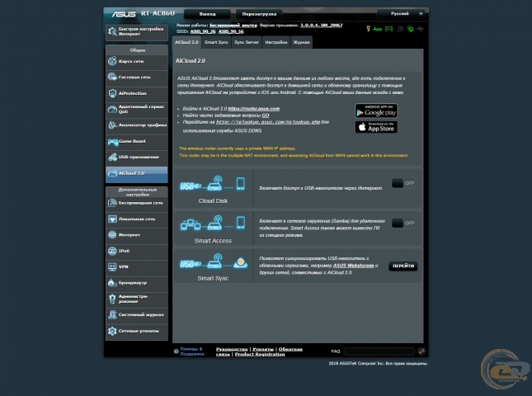Click the App lightbulb status icon
The width and height of the screenshot is (532, 396).
pos(369,29)
